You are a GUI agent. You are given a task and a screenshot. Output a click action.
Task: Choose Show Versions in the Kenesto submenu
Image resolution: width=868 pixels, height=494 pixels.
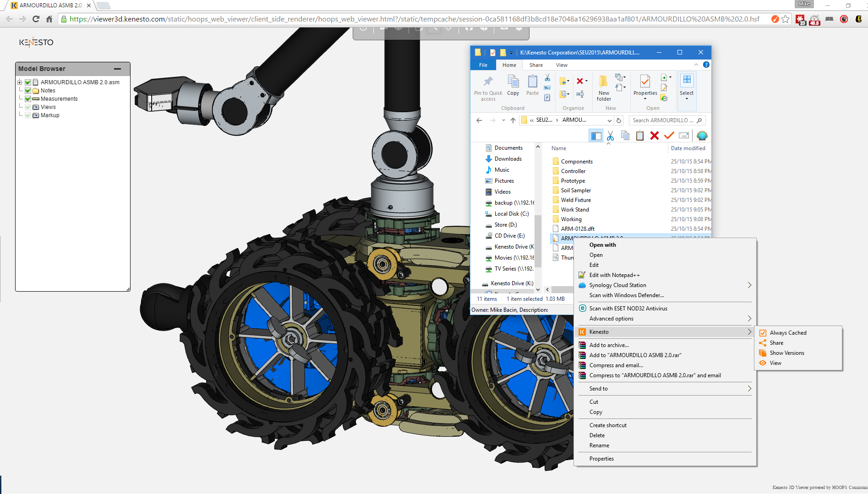787,353
